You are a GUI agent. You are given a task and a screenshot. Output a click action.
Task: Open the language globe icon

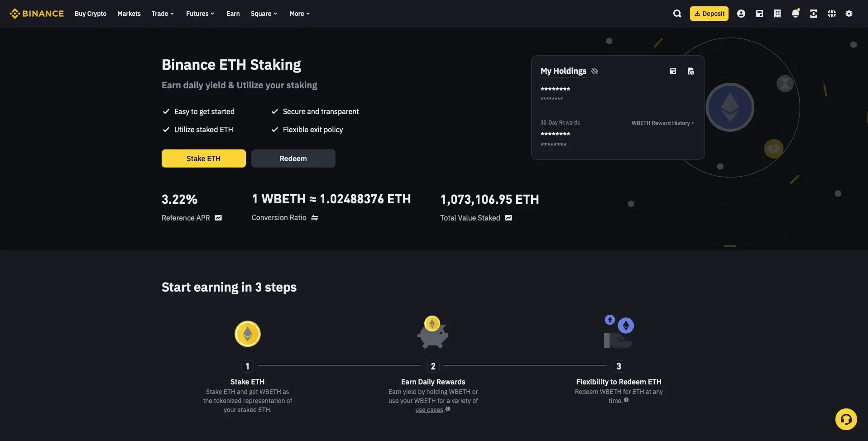(x=832, y=14)
